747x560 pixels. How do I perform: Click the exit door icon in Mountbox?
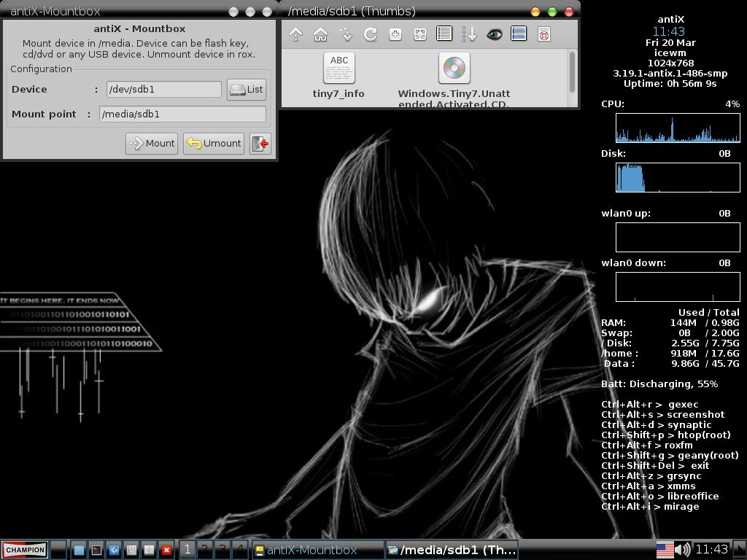pyautogui.click(x=260, y=143)
